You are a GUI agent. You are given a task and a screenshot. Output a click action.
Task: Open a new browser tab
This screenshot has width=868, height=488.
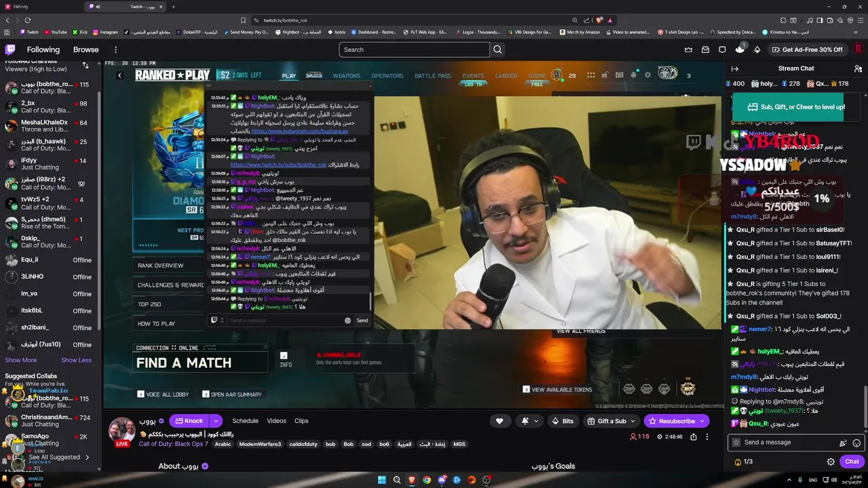174,7
